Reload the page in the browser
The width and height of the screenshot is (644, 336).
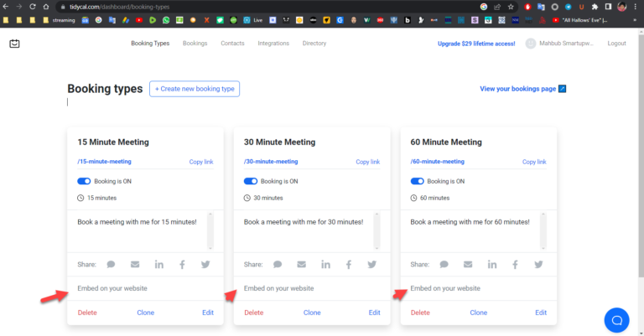click(33, 7)
